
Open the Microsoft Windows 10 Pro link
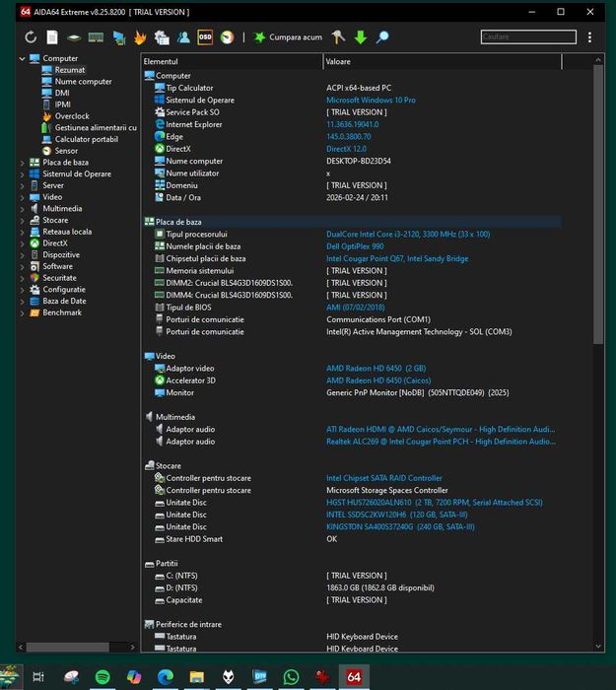click(371, 101)
